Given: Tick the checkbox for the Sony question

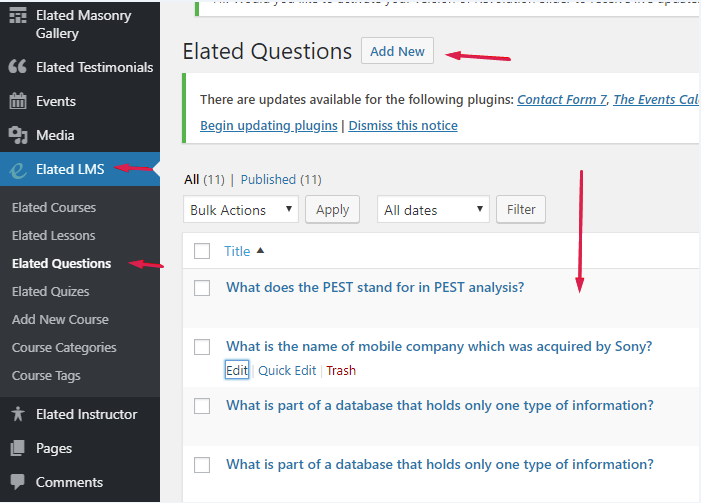Looking at the screenshot, I should point(202,347).
